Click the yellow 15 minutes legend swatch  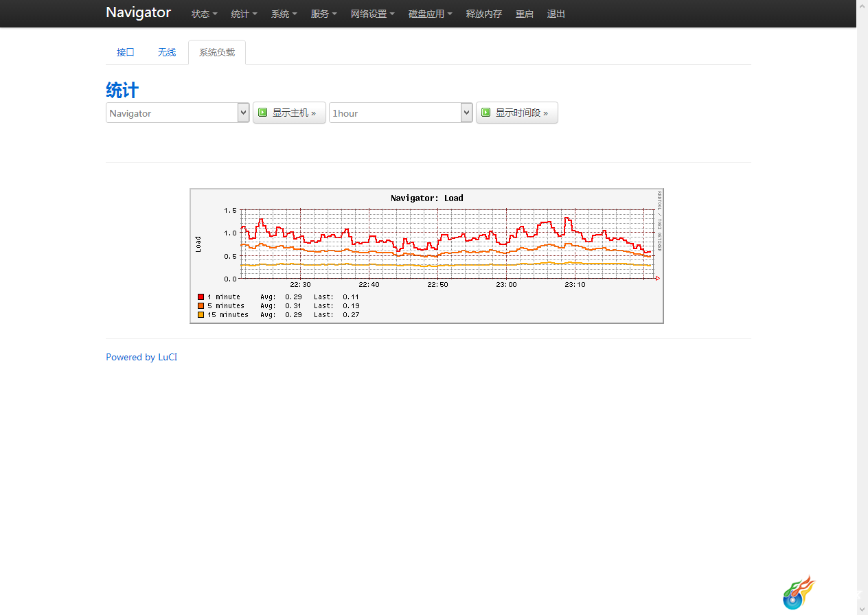click(x=201, y=315)
